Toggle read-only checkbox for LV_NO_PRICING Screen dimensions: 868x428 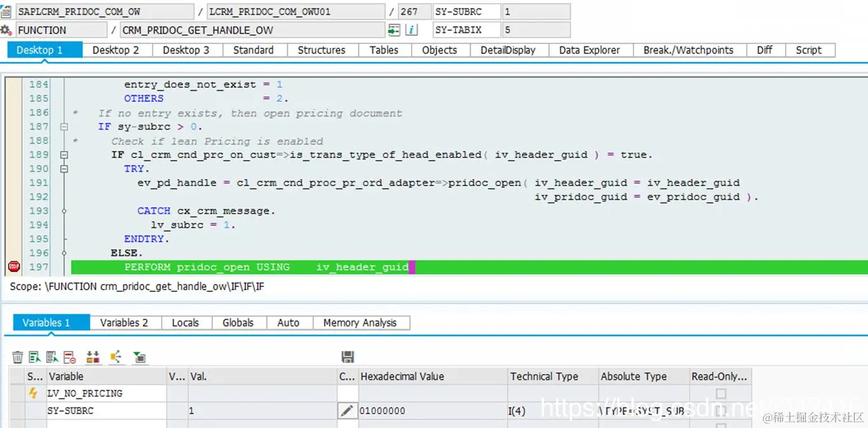720,394
